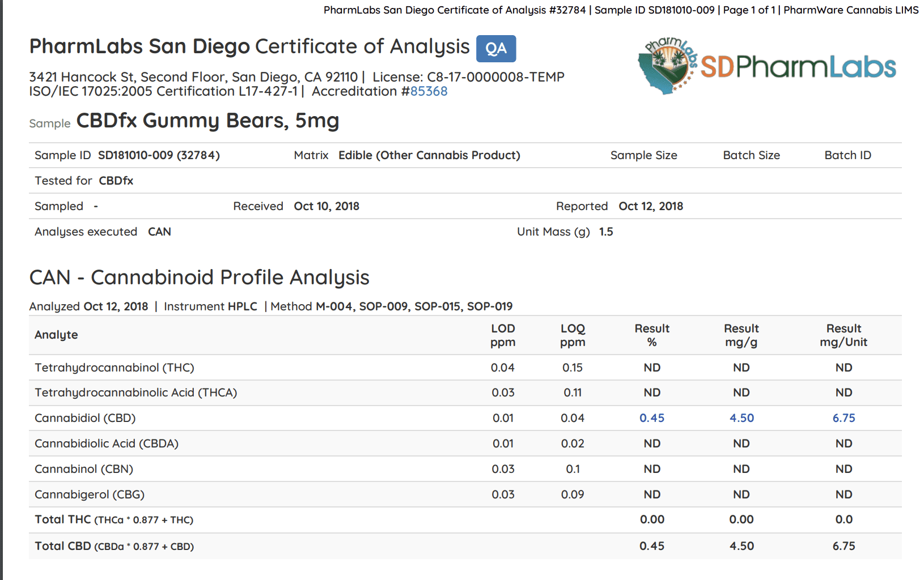Screen dimensions: 924x580
Task: Click the Unit Mass value 1.5
Action: click(606, 232)
